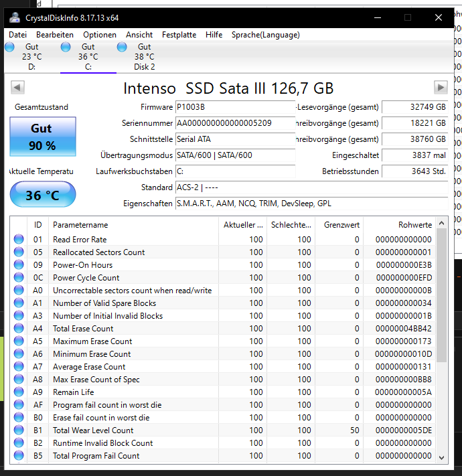The width and height of the screenshot is (462, 476).
Task: Click the 3643 Std. operating hours
Action: coord(414,171)
